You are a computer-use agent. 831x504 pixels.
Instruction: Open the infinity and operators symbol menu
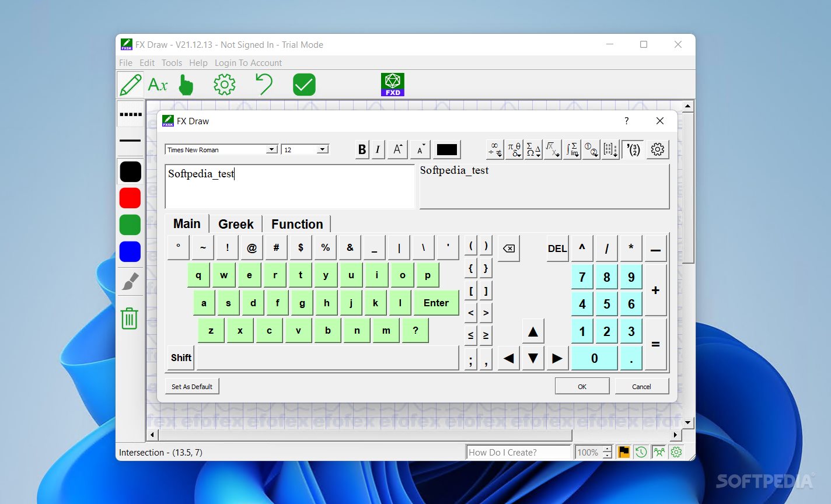(x=495, y=150)
